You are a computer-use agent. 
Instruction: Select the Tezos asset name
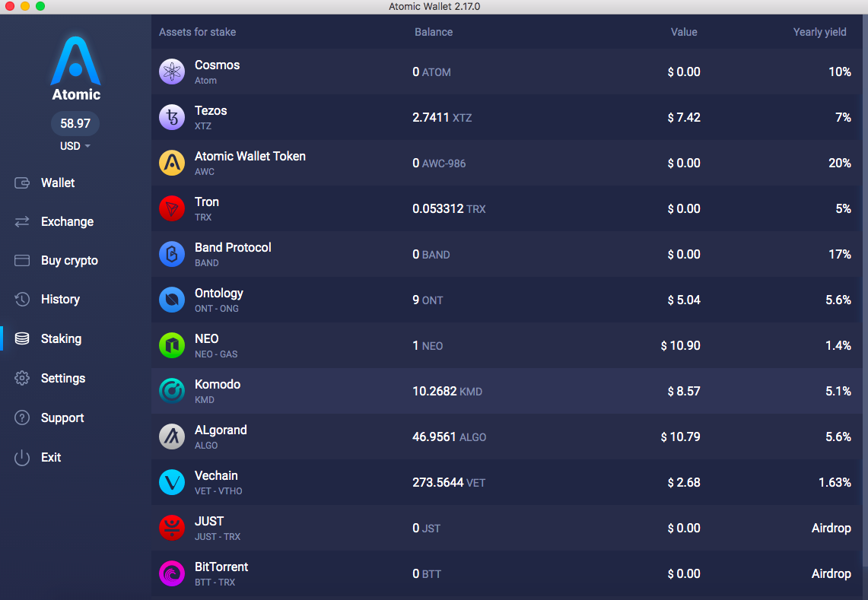pos(211,111)
